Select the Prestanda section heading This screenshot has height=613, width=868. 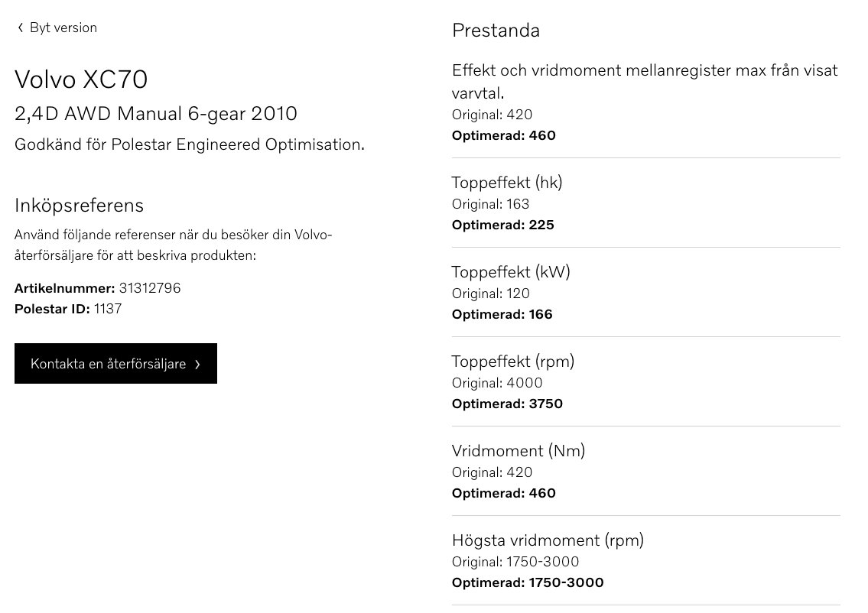click(x=496, y=31)
